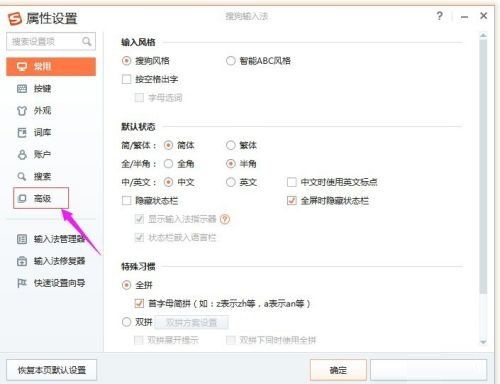The height and width of the screenshot is (384, 500).
Task: Tick the 隐藏状态栏 checkbox
Action: tap(126, 201)
